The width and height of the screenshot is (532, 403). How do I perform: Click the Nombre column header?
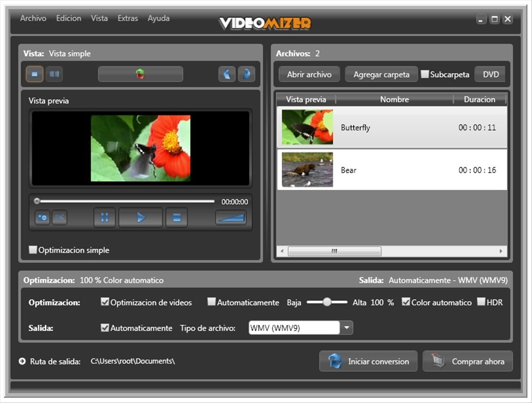394,99
